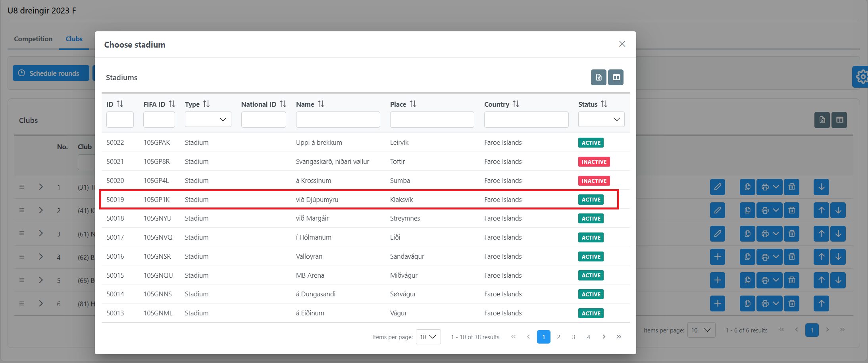Screen dimensions: 868x363
Task: Open the stadium items per page dropdown
Action: (x=428, y=337)
